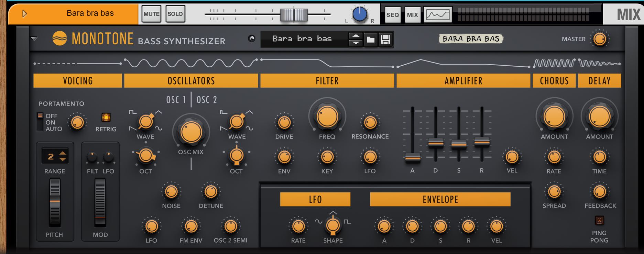Click the filter FREQ knob

tap(327, 117)
